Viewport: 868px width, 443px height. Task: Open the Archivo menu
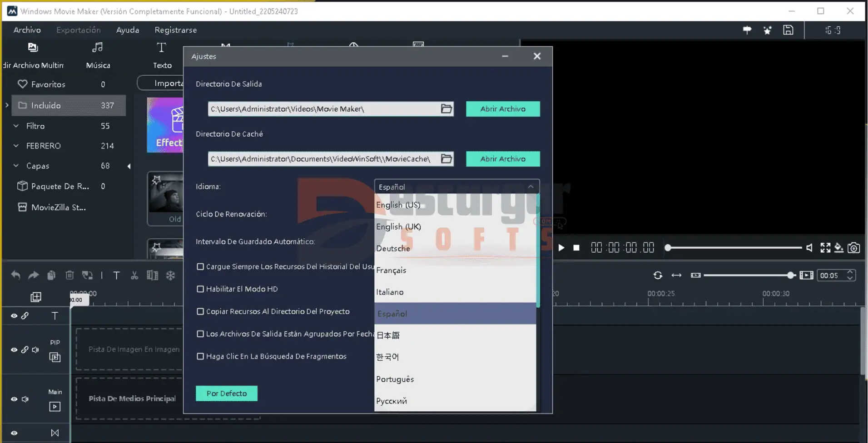tap(27, 30)
